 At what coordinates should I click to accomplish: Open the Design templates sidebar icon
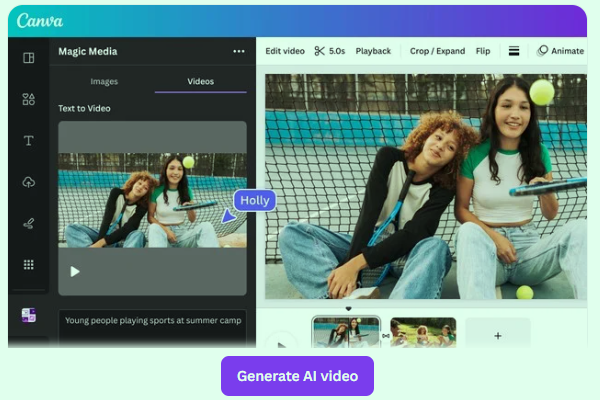click(28, 58)
